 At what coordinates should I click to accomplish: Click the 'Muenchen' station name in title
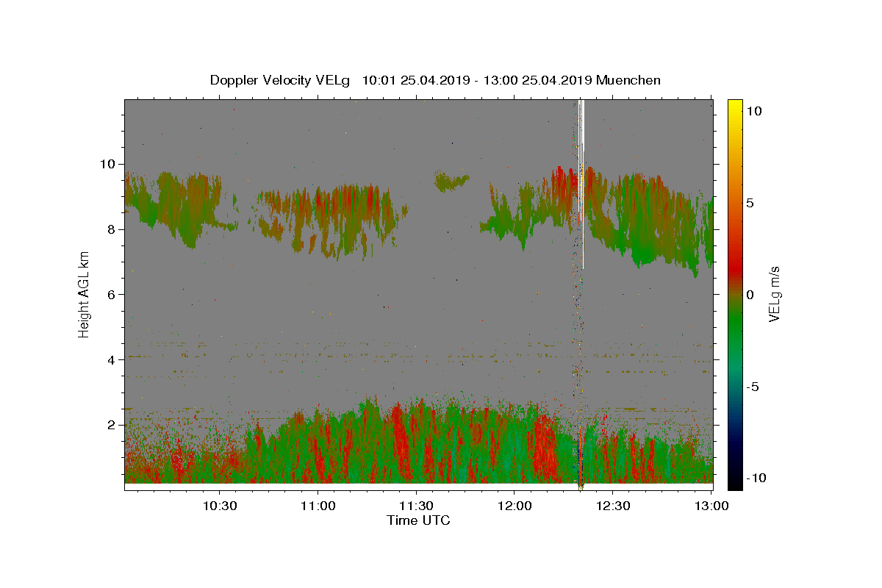pyautogui.click(x=628, y=80)
